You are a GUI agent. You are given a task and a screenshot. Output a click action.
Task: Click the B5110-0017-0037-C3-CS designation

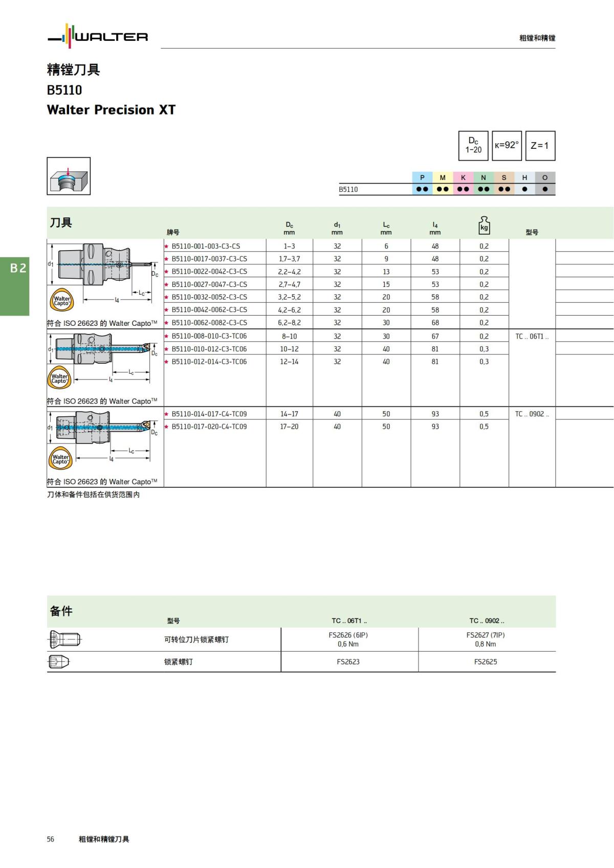pos(209,259)
